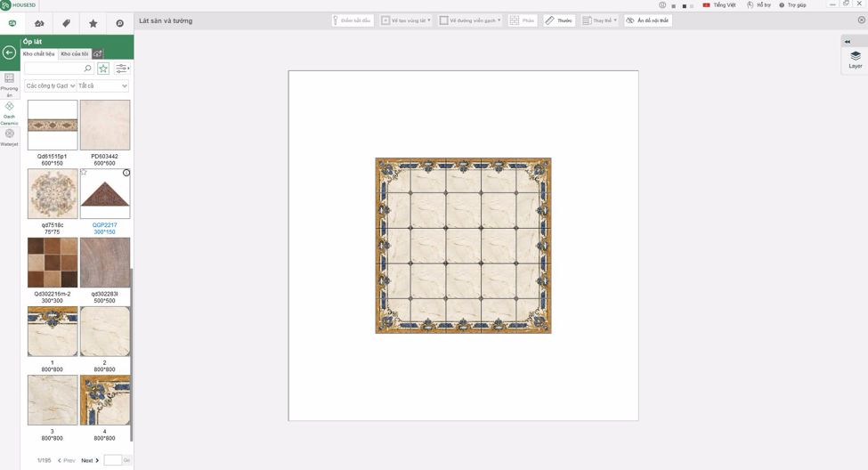The height and width of the screenshot is (470, 868).
Task: Open Hỗ trợ support
Action: 758,5
